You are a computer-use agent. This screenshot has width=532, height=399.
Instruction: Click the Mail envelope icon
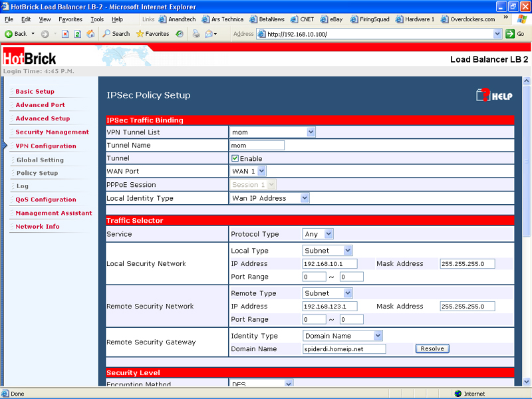click(209, 34)
